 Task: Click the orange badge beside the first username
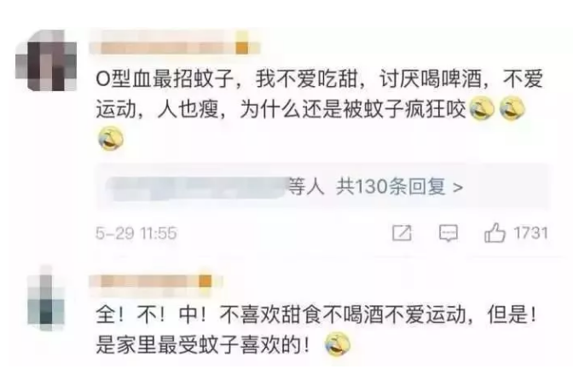point(242,48)
